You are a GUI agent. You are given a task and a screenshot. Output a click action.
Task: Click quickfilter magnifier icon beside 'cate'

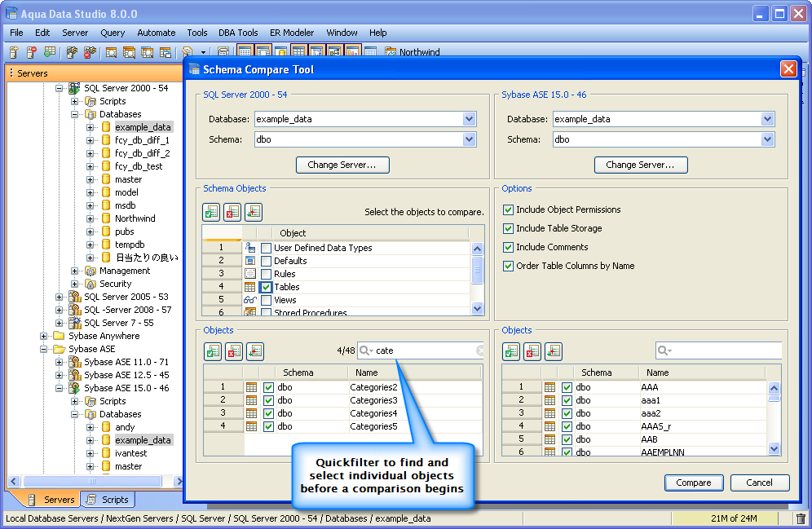click(366, 350)
